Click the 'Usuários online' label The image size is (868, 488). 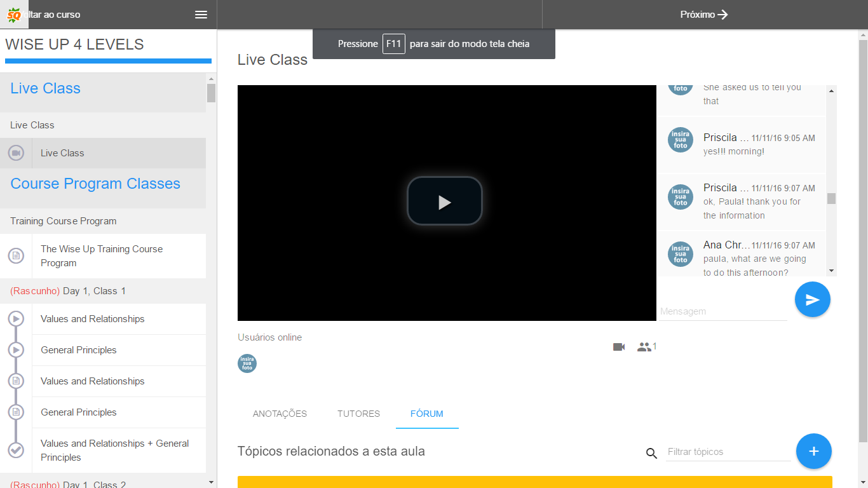270,337
